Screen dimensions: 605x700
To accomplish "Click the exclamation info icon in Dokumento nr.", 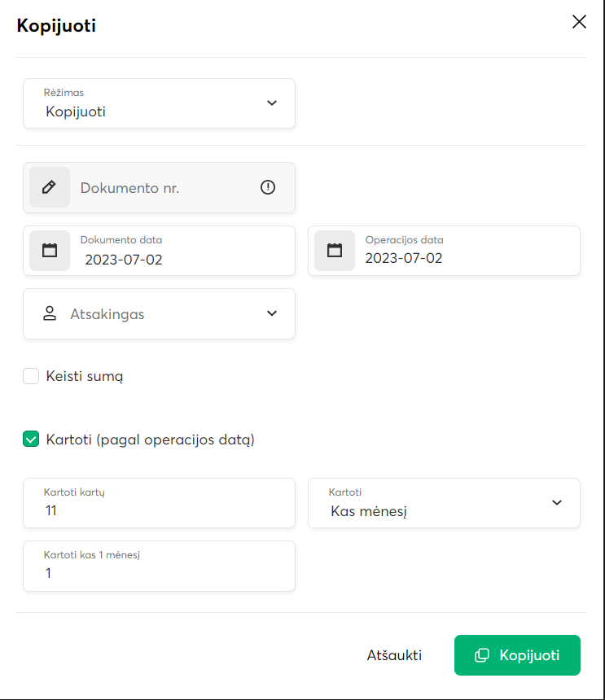I will 268,187.
